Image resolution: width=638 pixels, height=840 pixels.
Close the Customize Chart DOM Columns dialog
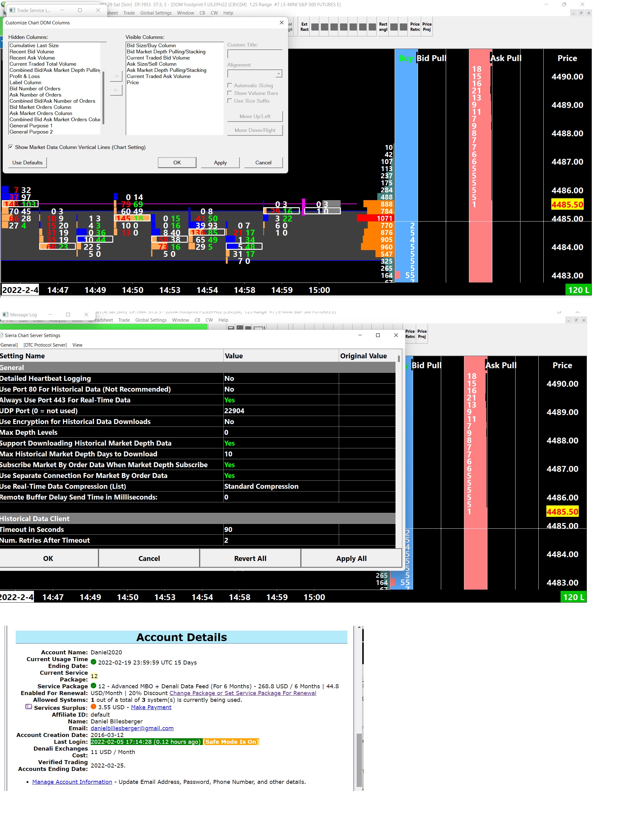(282, 23)
